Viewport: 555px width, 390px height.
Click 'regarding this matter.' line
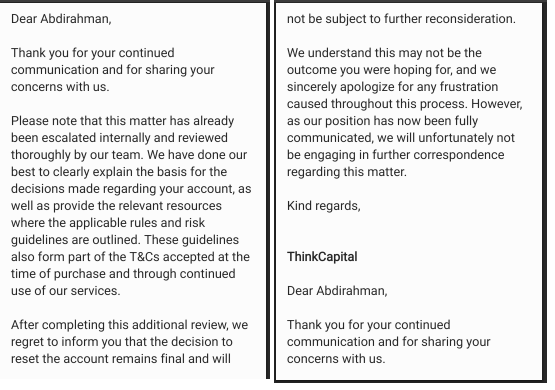click(347, 172)
